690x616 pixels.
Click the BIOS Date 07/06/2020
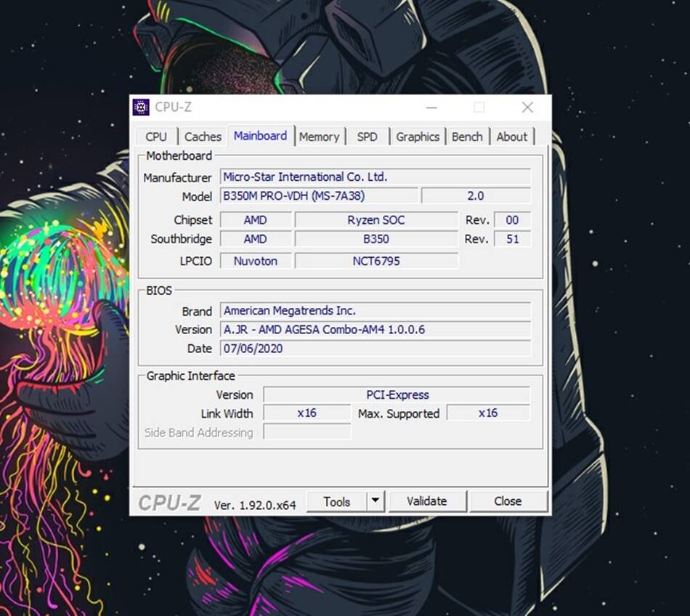click(376, 349)
